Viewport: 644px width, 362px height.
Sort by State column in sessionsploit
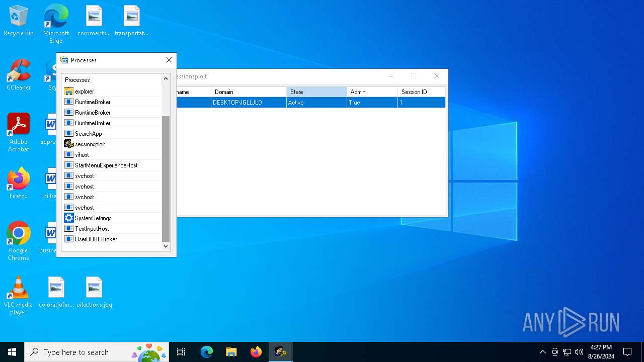coord(316,92)
